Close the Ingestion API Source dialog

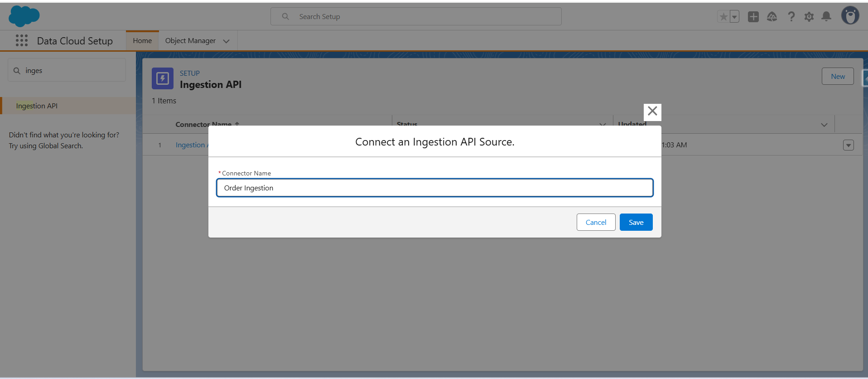[652, 112]
